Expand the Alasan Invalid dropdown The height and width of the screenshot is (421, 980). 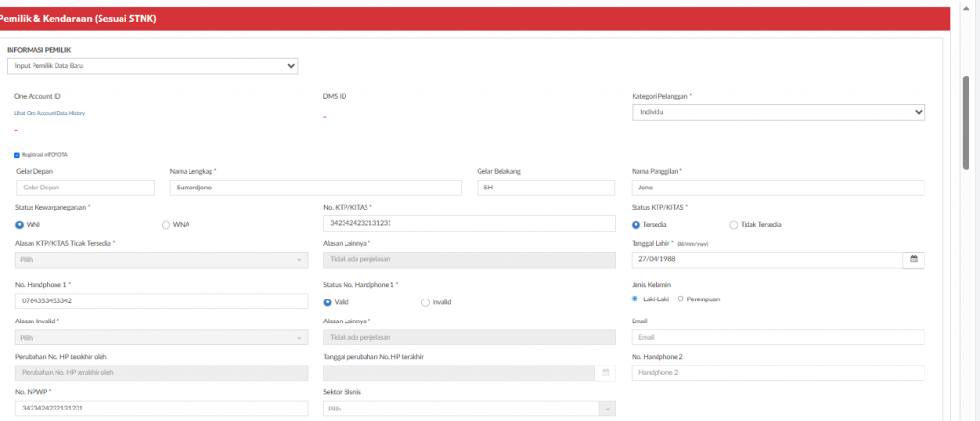coord(161,337)
